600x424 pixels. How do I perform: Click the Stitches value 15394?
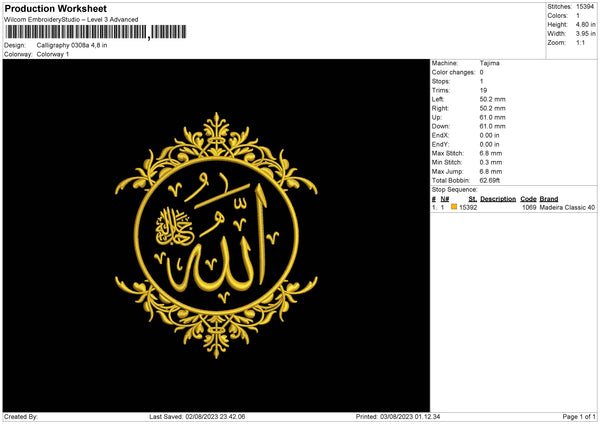tap(585, 7)
